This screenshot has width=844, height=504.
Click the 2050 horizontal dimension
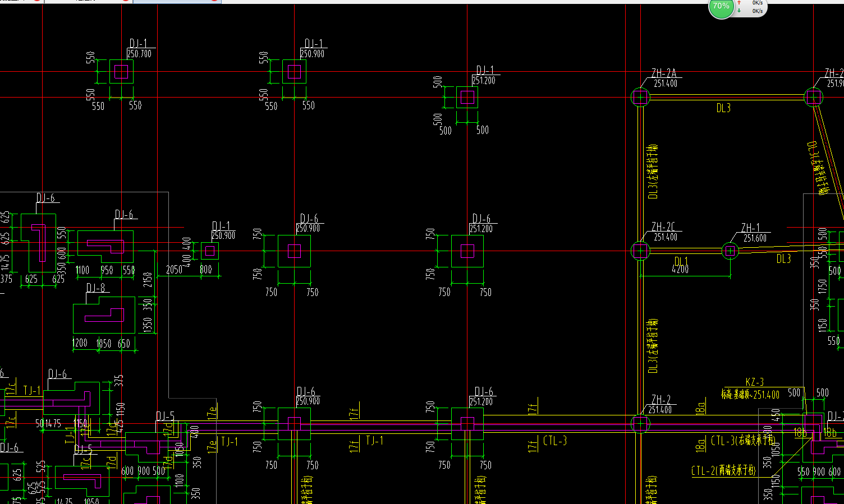(x=174, y=270)
